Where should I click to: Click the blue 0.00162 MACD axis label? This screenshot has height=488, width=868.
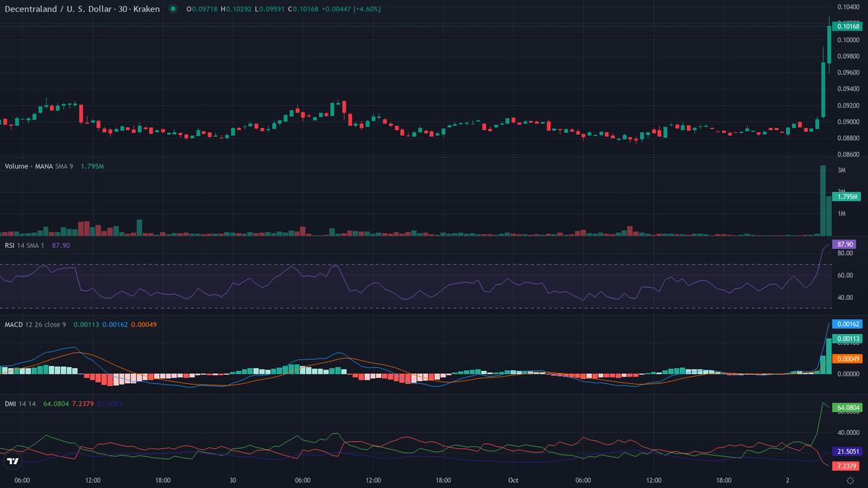tap(848, 325)
